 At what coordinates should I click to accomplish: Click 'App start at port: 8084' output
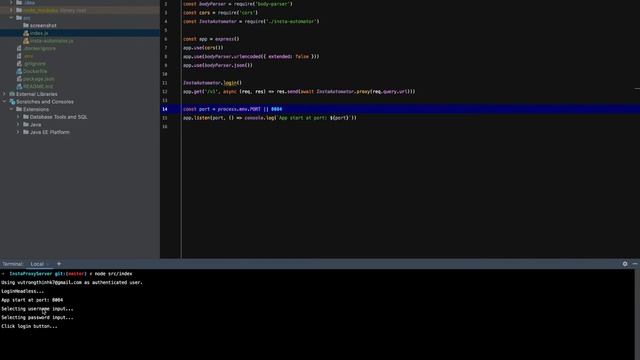click(32, 300)
